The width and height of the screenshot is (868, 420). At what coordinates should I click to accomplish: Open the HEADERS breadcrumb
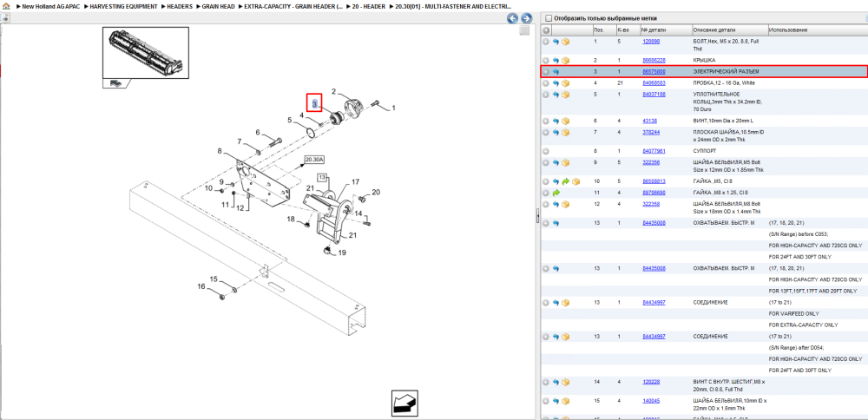click(180, 6)
